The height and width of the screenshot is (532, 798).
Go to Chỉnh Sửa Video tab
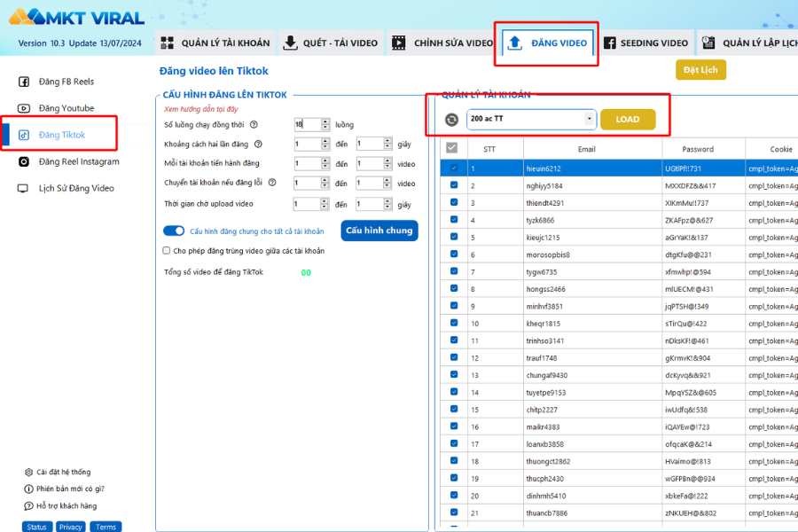(442, 43)
